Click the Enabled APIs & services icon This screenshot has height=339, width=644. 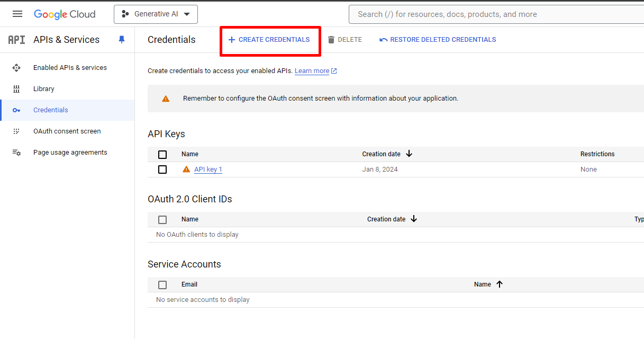(16, 68)
